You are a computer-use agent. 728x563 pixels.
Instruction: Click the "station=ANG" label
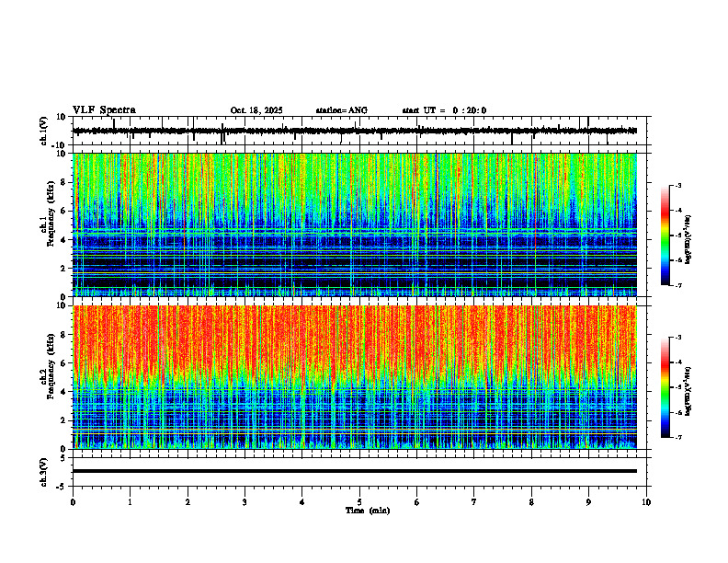tap(341, 110)
